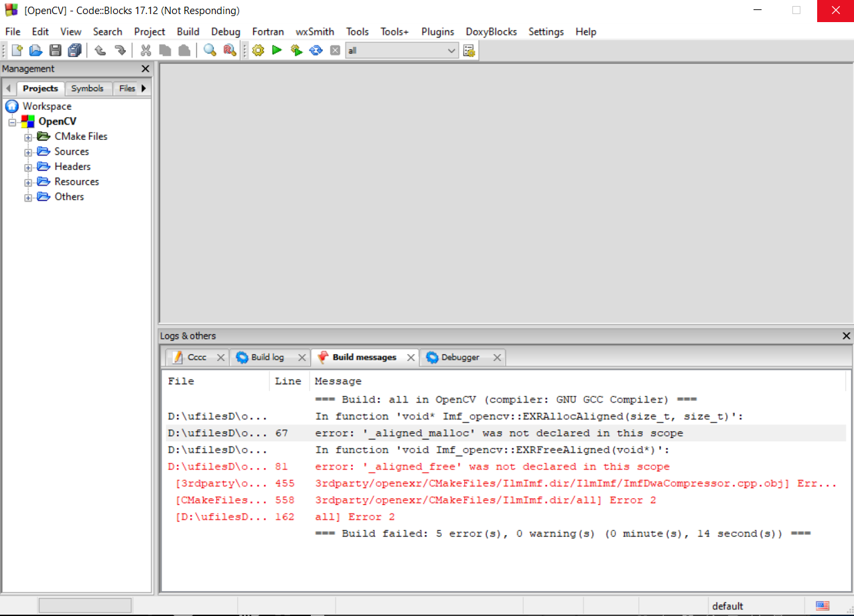Open the File menu
The image size is (854, 616).
tap(13, 31)
